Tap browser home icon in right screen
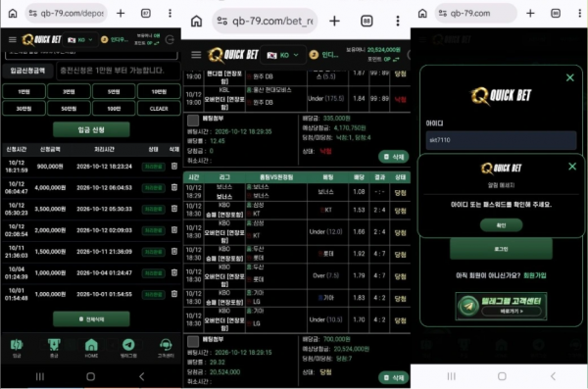 pyautogui.click(x=422, y=14)
